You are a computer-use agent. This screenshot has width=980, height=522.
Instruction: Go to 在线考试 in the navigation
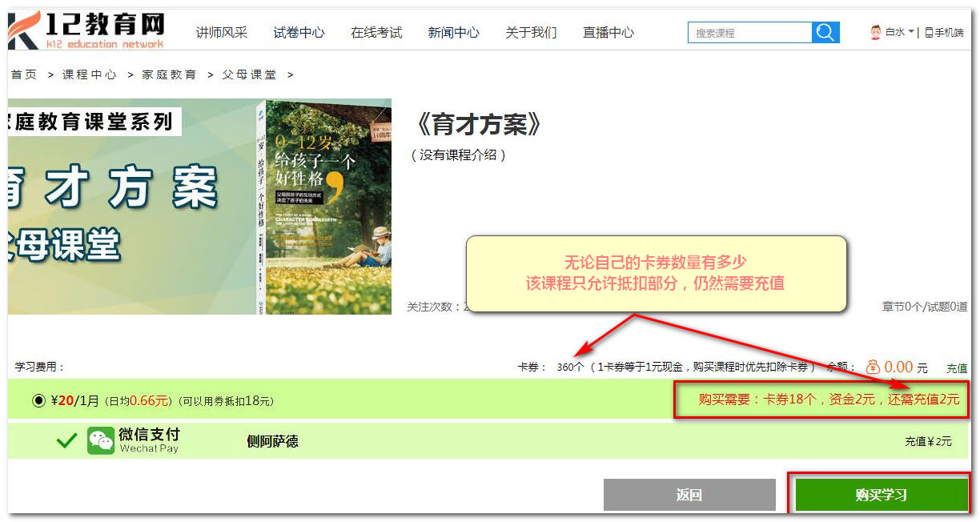376,33
